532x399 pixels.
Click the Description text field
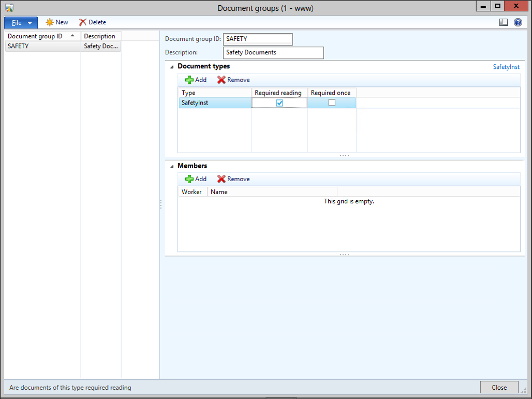273,53
